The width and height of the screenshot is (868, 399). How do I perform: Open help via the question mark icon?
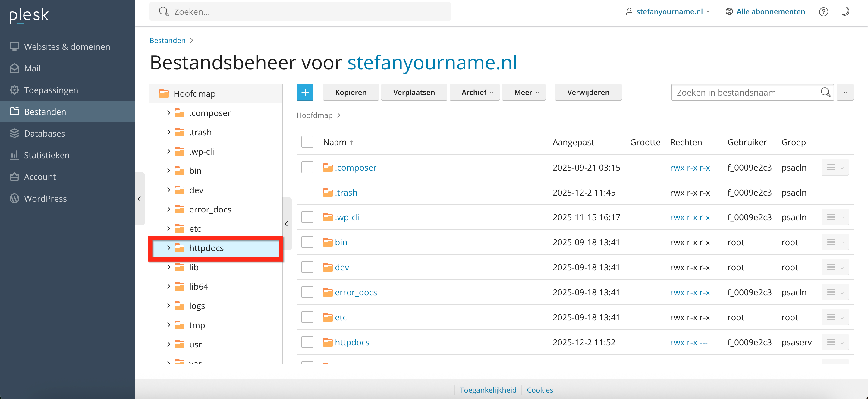(x=823, y=12)
